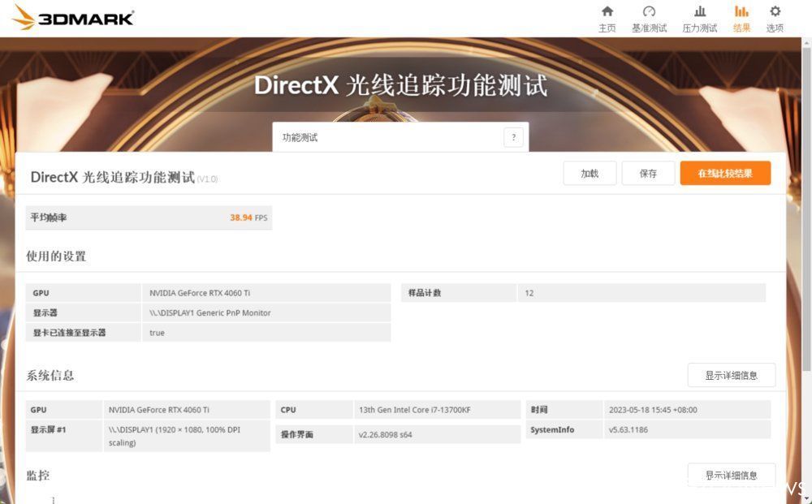
Task: Click the DirectX 光线追踪功能测试 banner title
Action: pos(400,85)
